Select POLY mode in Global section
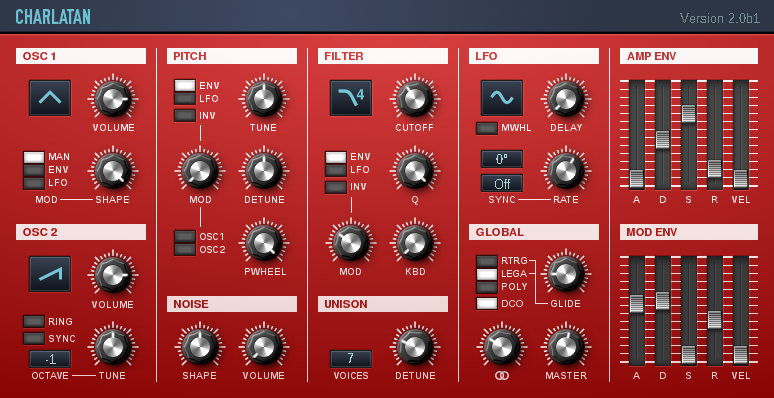 (x=487, y=287)
